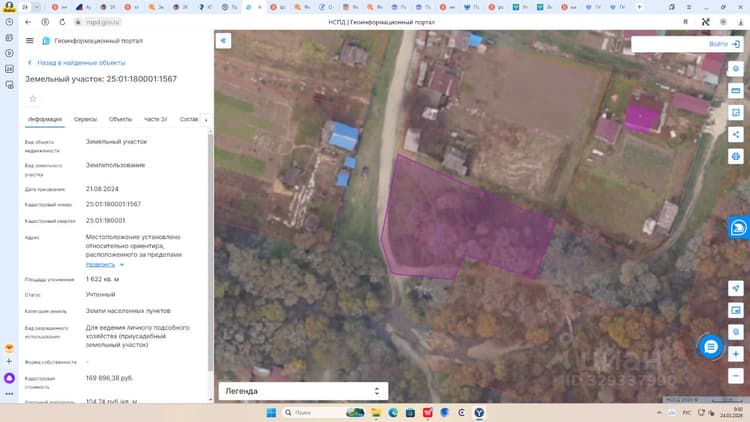Switch to the Сервисы tab
The image size is (750, 422).
point(85,119)
